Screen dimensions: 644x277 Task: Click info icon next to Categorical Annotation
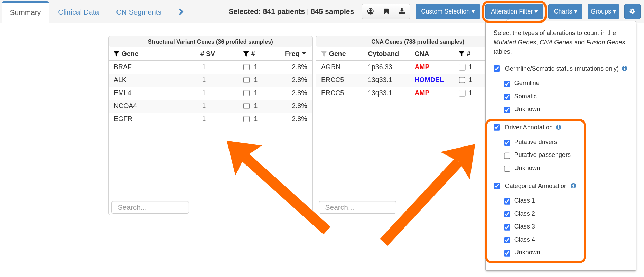point(573,186)
